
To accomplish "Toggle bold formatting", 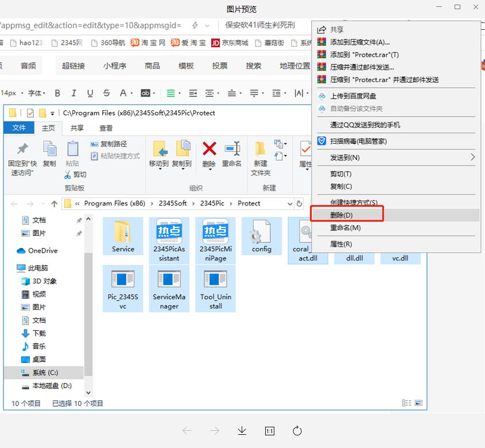I will pos(57,92).
